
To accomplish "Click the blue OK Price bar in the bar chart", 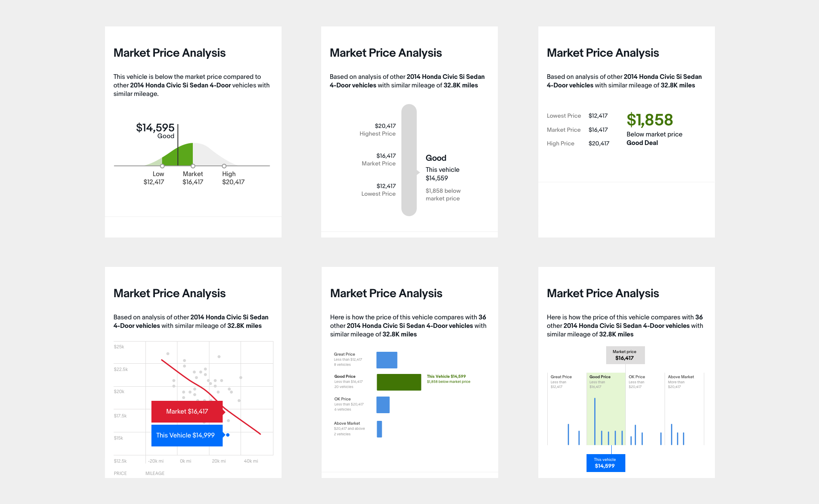I will (x=383, y=405).
